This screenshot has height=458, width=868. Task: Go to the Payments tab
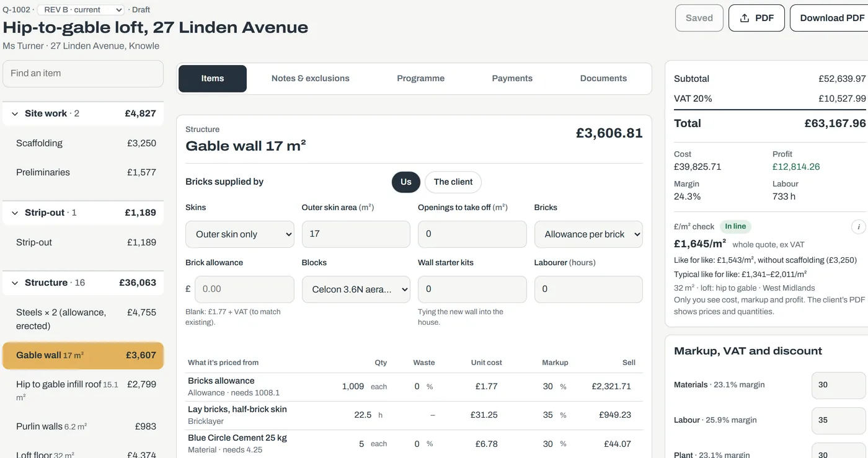[x=512, y=79]
